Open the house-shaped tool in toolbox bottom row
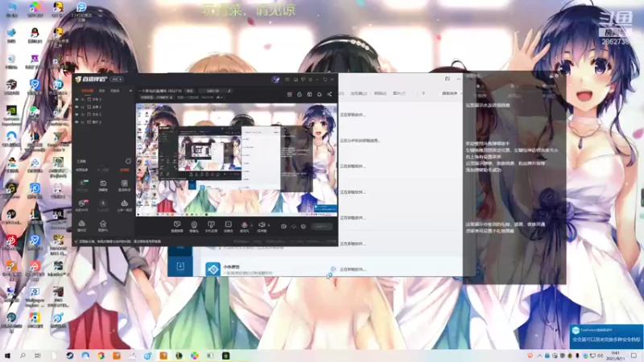Screen dimensions: 644x362 pyautogui.click(x=103, y=224)
